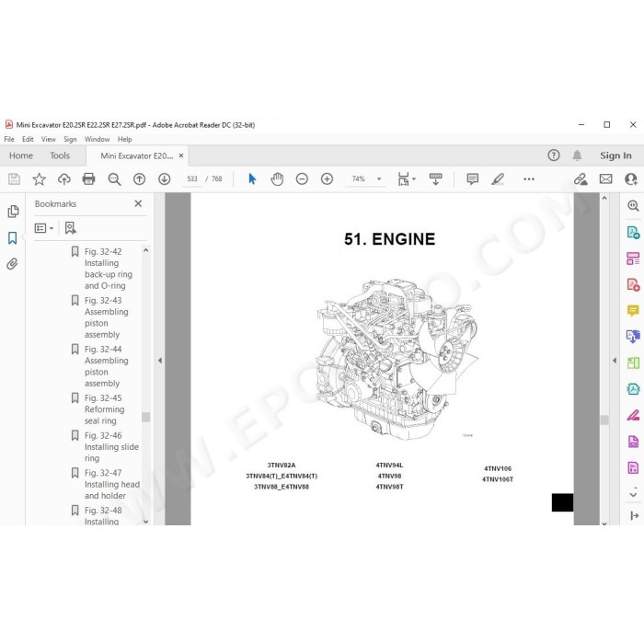Open the attachments paperclip panel

point(12,264)
